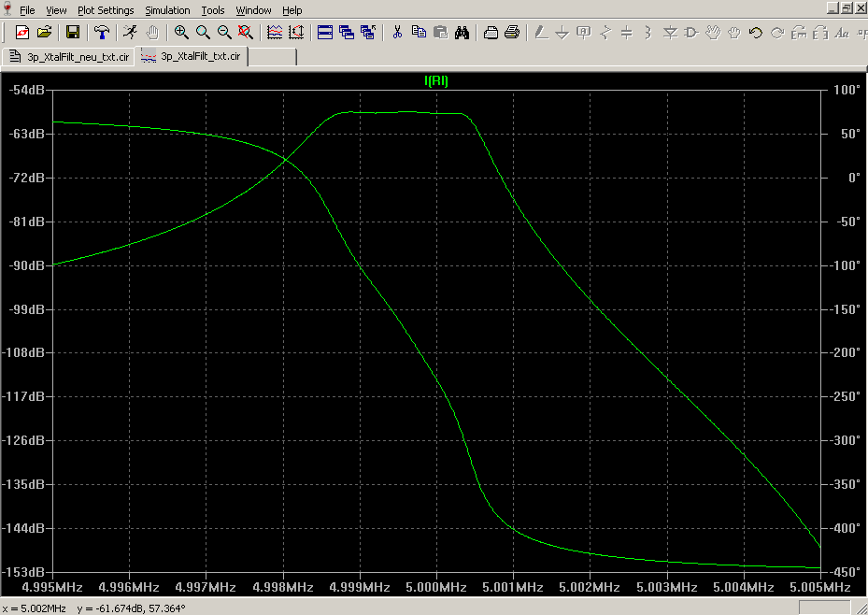Select the Draw Wire pencil tool
Image resolution: width=868 pixels, height=615 pixels.
tap(541, 33)
